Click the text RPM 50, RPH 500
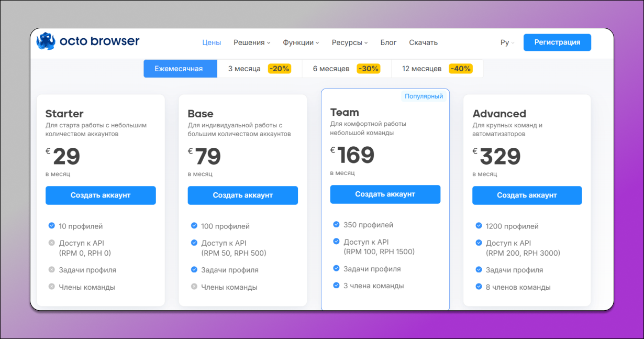This screenshot has height=339, width=644. click(234, 253)
